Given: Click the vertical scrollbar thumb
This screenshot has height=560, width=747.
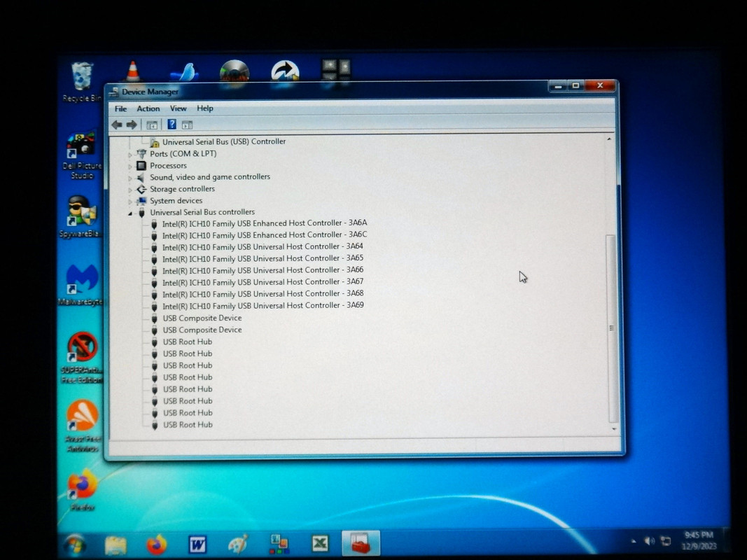Looking at the screenshot, I should [x=612, y=328].
